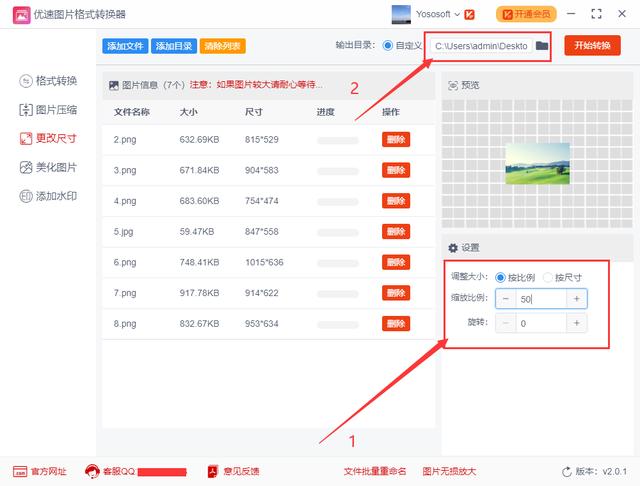Click the 意见反馈 feedback icon
Viewport: 640px width, 486px height.
click(x=213, y=471)
